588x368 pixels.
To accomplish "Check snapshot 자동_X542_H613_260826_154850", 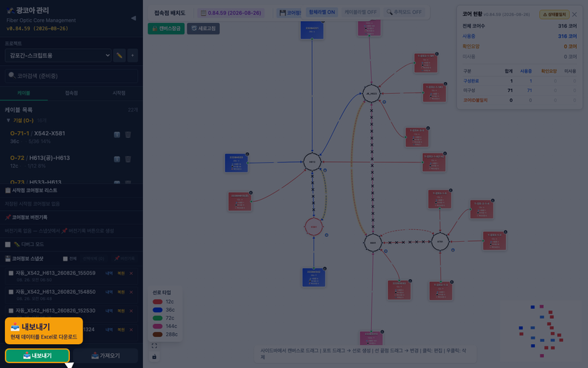I will (11, 292).
